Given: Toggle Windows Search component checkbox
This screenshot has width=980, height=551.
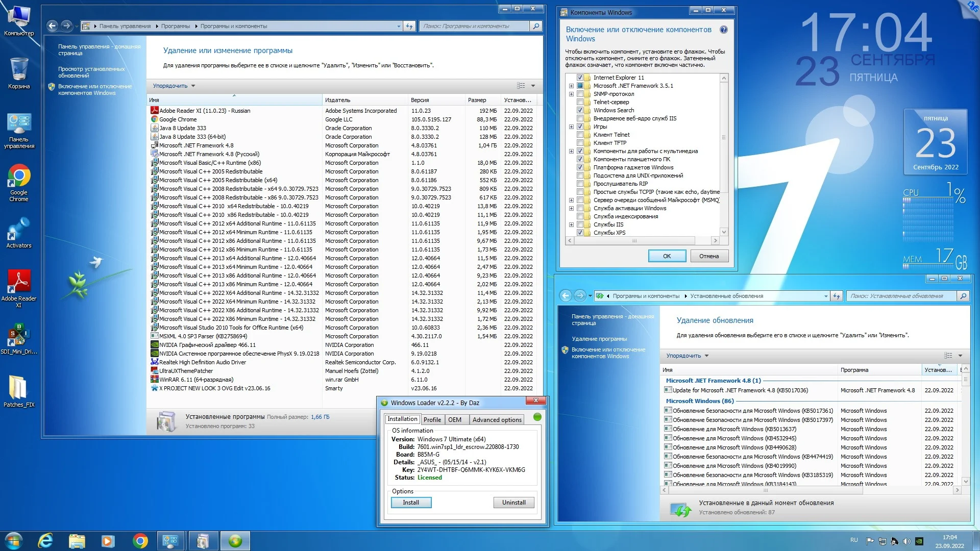Looking at the screenshot, I should 580,110.
